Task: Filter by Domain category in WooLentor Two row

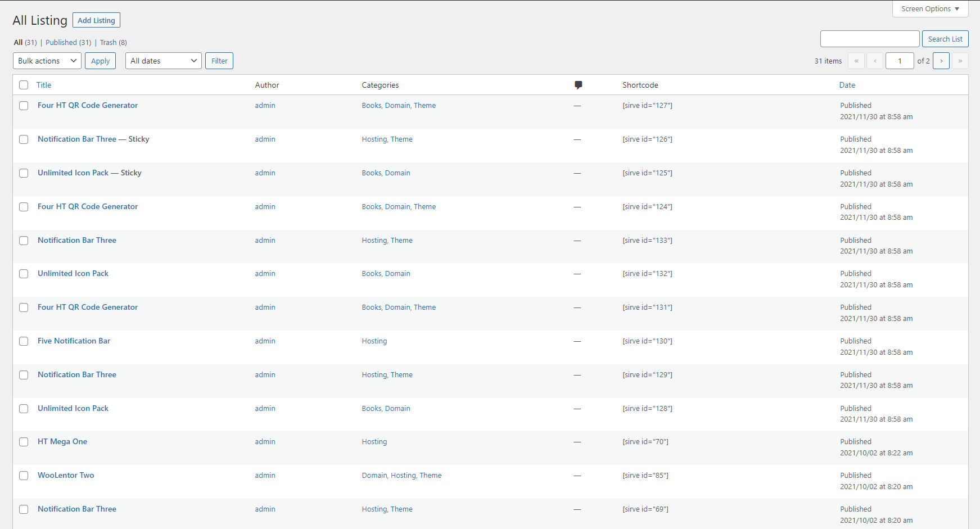Action: 374,475
